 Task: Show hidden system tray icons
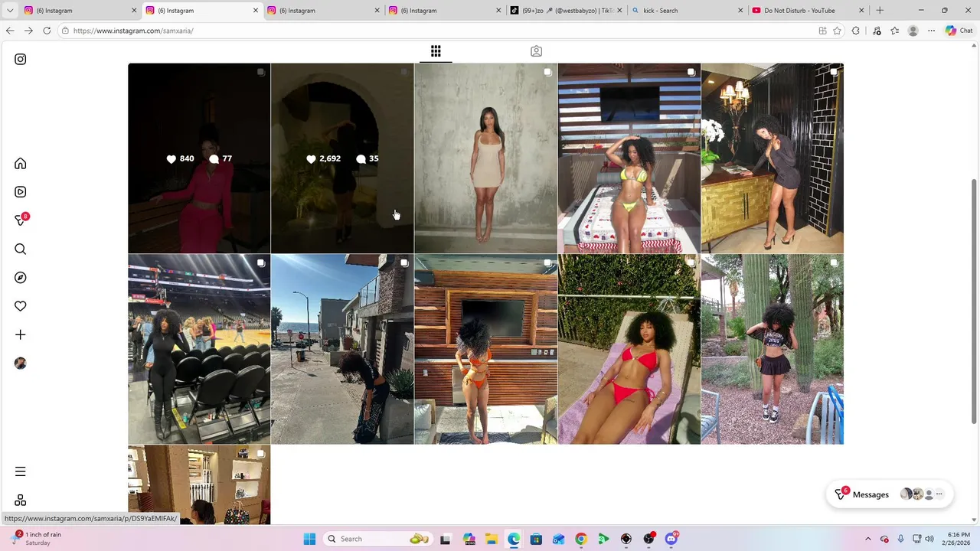[x=867, y=539]
